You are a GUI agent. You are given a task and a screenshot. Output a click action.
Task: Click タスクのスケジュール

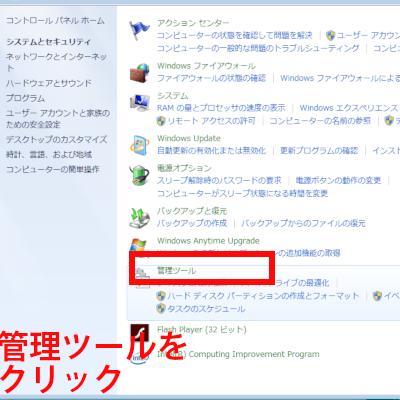(x=206, y=309)
